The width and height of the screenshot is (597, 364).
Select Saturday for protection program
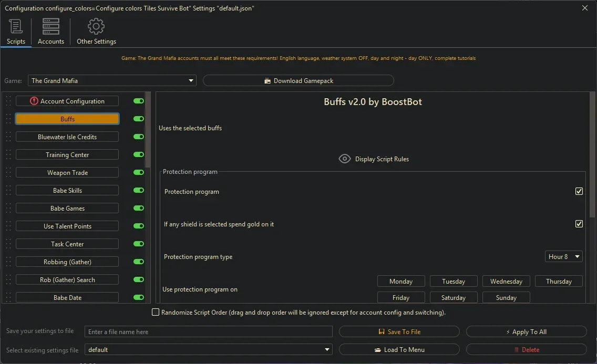(x=454, y=297)
